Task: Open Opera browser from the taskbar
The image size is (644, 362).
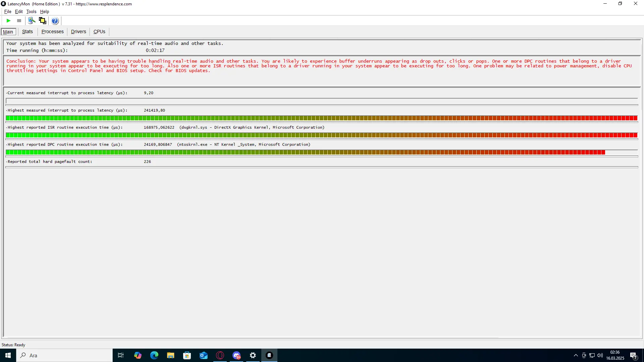Action: pyautogui.click(x=220, y=355)
